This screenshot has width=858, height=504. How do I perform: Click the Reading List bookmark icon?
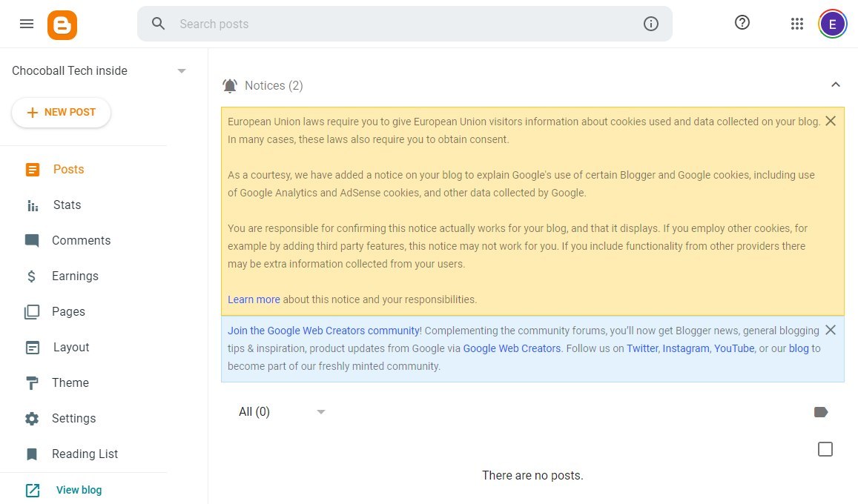tap(32, 454)
